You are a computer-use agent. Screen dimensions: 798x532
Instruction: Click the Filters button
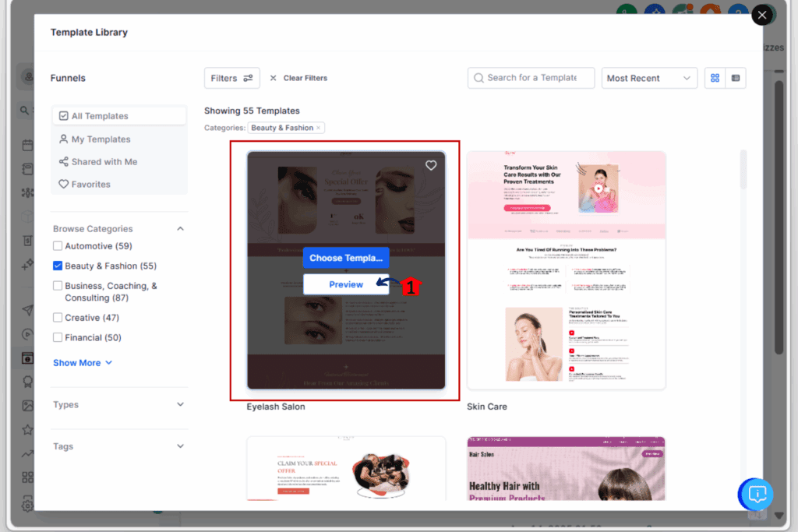[x=232, y=78]
